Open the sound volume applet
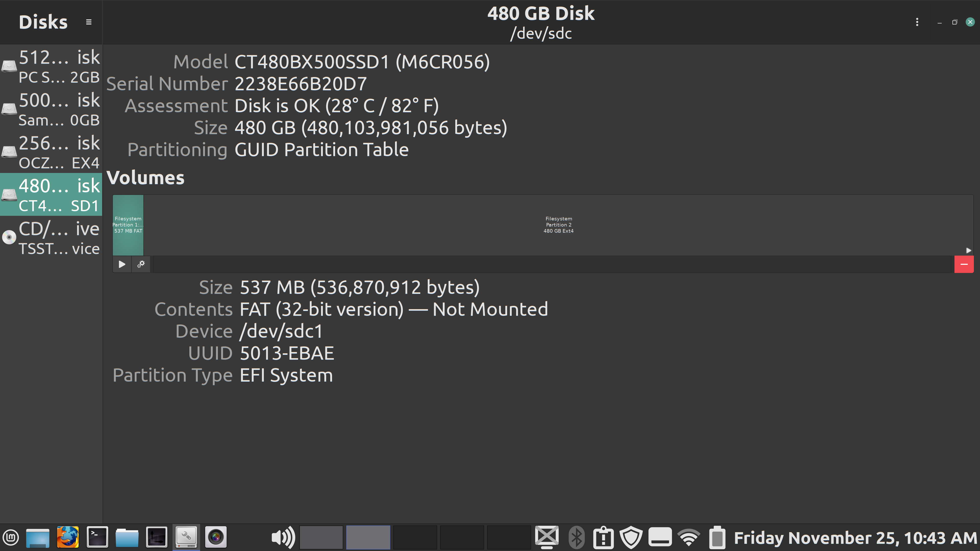Image resolution: width=980 pixels, height=551 pixels. [x=283, y=537]
